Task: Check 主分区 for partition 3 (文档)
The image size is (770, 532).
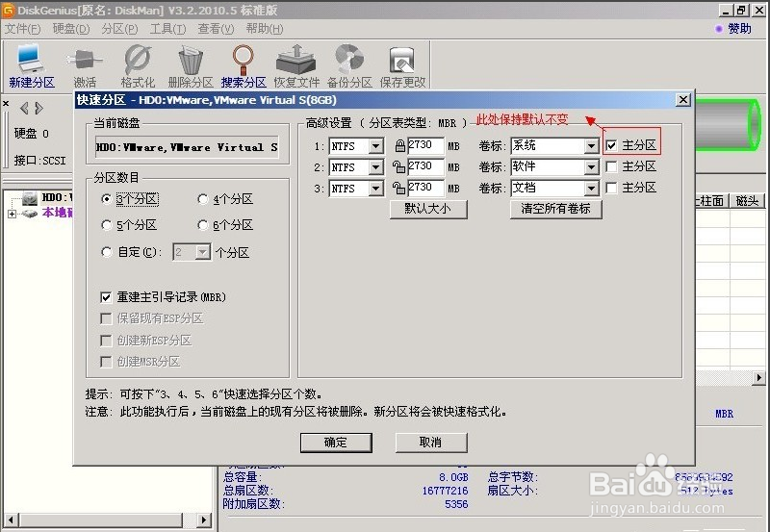Action: point(611,188)
